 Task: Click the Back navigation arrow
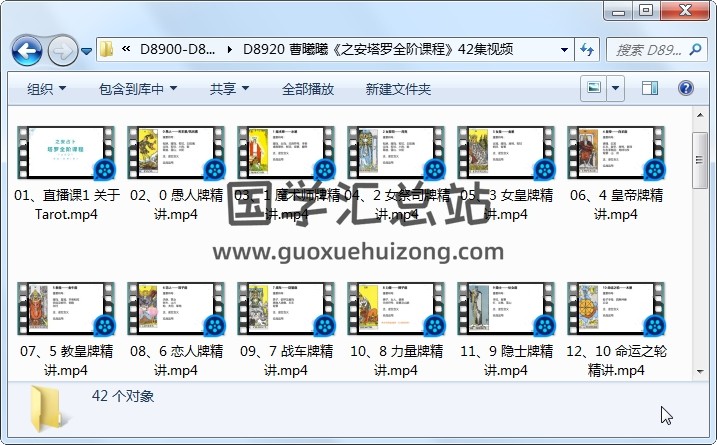27,50
